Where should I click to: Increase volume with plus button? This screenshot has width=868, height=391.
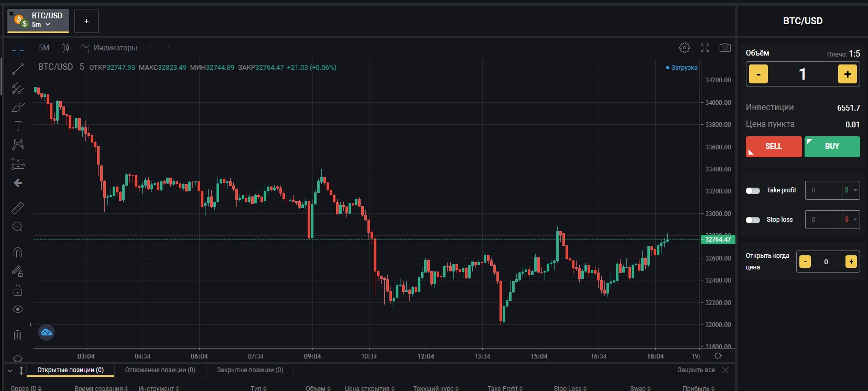848,74
